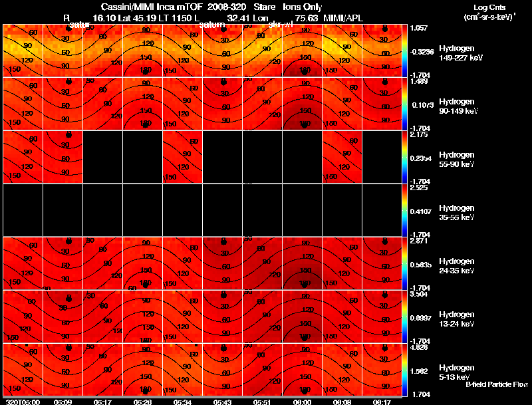The height and width of the screenshot is (405, 532).
Task: Click the 'Hydrogen 24-35 keV' label
Action: pyautogui.click(x=457, y=266)
